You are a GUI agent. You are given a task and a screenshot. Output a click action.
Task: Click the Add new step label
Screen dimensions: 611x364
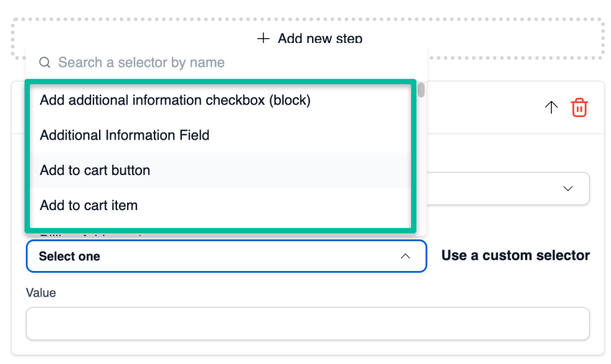pyautogui.click(x=320, y=38)
